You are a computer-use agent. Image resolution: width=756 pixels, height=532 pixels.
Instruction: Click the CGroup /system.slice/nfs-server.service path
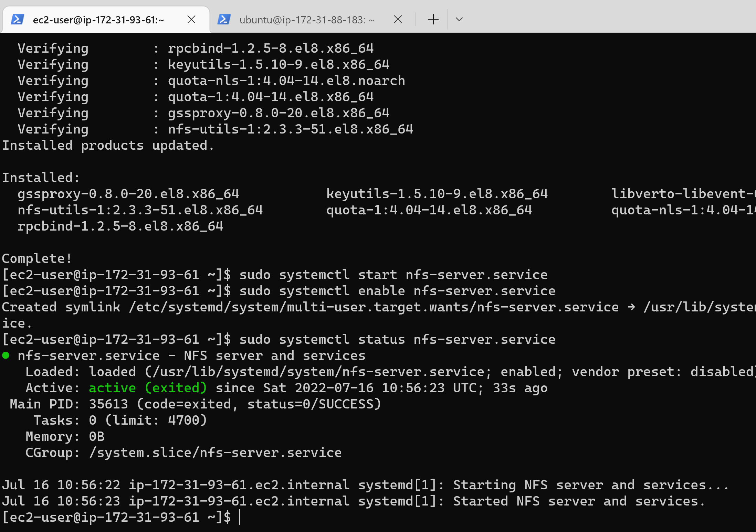215,453
